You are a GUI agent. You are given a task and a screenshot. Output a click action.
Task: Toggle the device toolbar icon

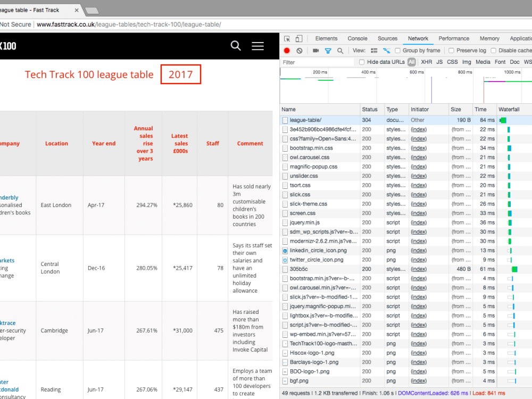[x=298, y=39]
